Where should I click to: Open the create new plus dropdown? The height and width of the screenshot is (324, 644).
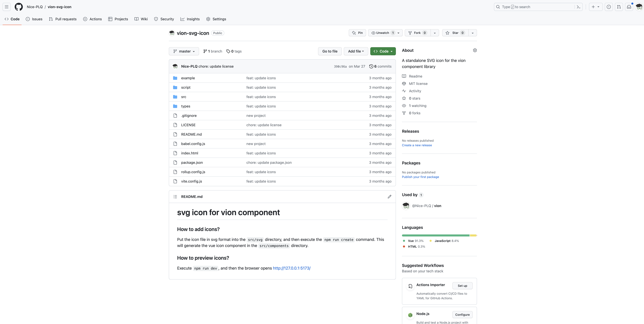596,7
